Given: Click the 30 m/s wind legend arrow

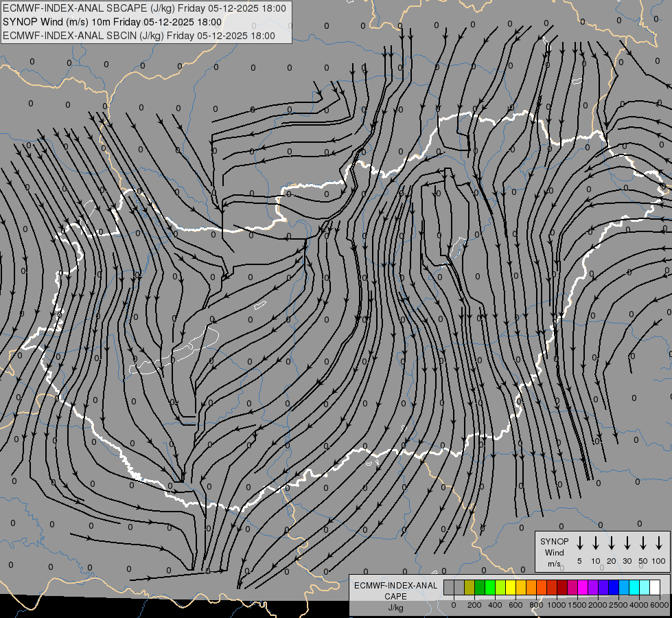Looking at the screenshot, I should (627, 543).
